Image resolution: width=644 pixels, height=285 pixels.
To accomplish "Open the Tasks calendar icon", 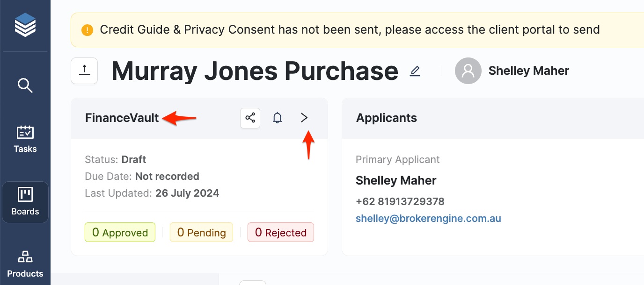I will pyautogui.click(x=25, y=133).
